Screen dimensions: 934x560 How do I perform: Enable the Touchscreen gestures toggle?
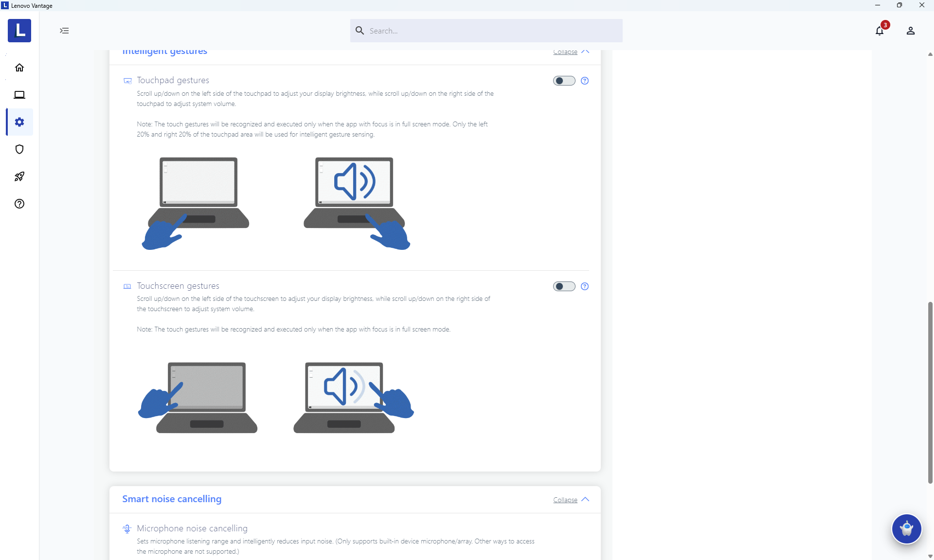point(564,286)
